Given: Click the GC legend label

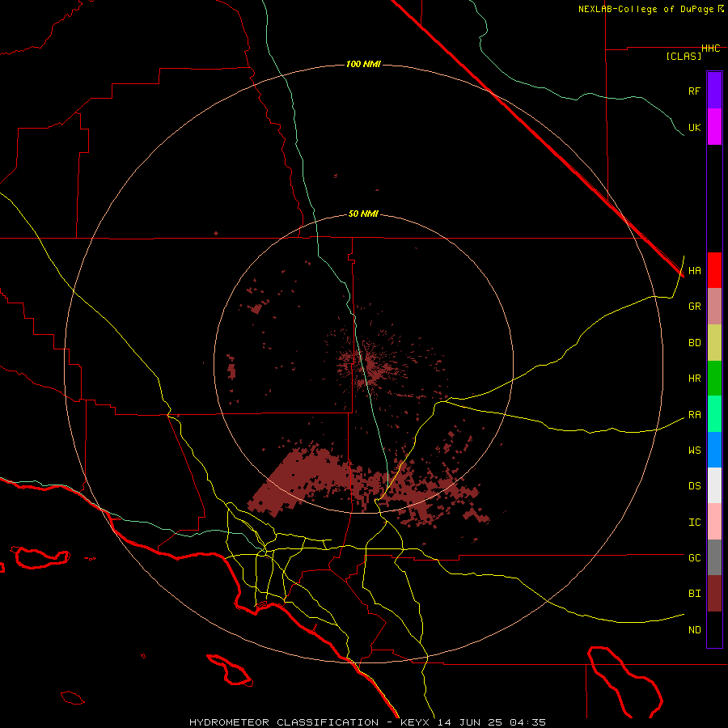Looking at the screenshot, I should (695, 557).
